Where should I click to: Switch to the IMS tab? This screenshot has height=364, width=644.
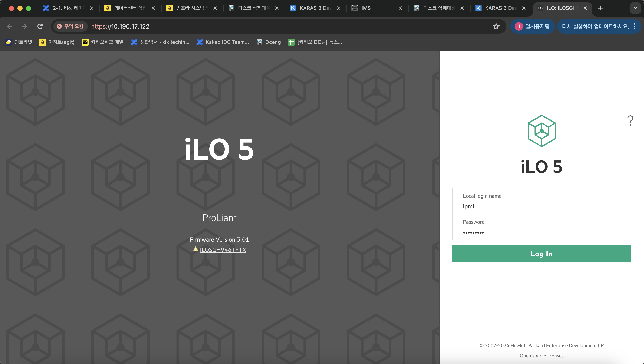click(x=377, y=8)
